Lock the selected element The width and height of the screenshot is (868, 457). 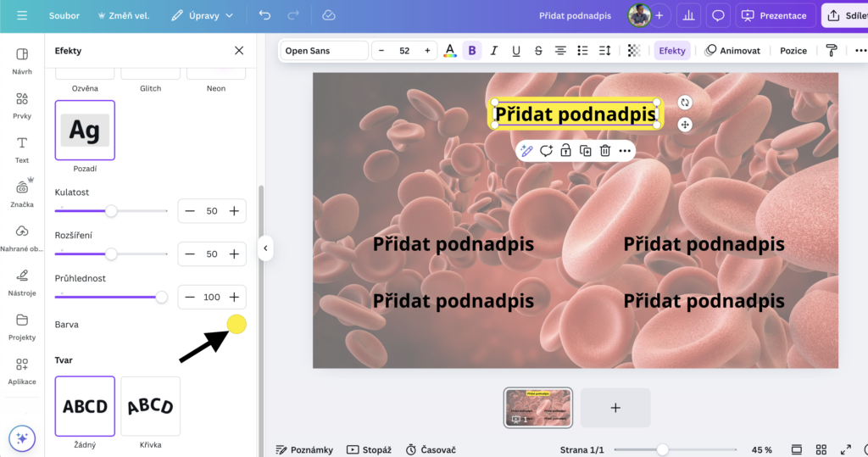coord(565,151)
